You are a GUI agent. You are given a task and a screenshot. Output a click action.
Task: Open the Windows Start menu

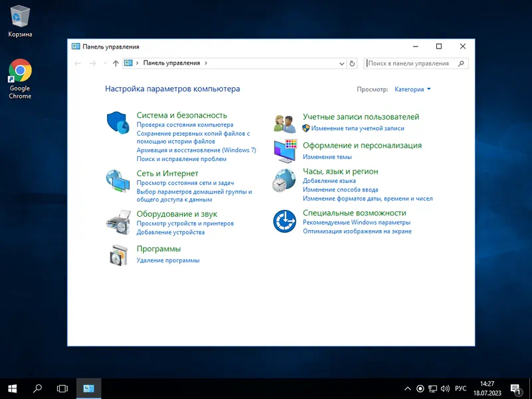12,388
